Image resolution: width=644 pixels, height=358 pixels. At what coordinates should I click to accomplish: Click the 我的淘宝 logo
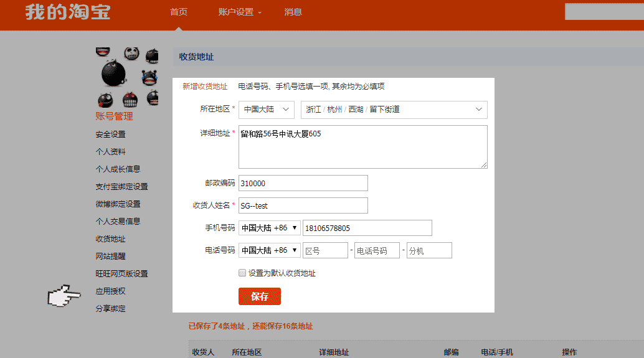[x=68, y=12]
